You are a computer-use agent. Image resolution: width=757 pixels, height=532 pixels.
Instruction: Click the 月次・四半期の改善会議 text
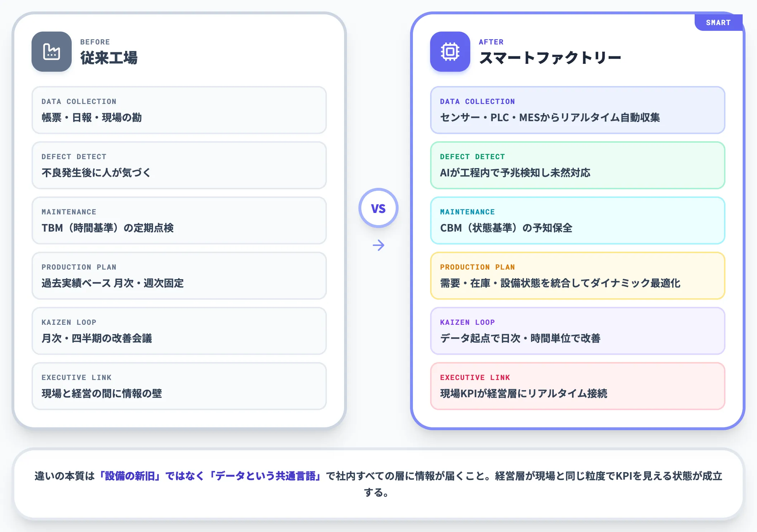pyautogui.click(x=97, y=338)
